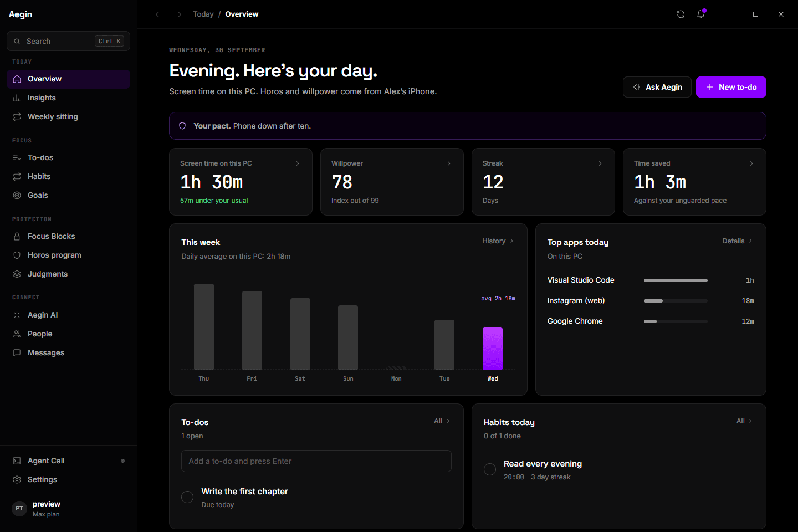The width and height of the screenshot is (798, 532).
Task: Click Instagram (web) usage bar
Action: click(x=676, y=301)
